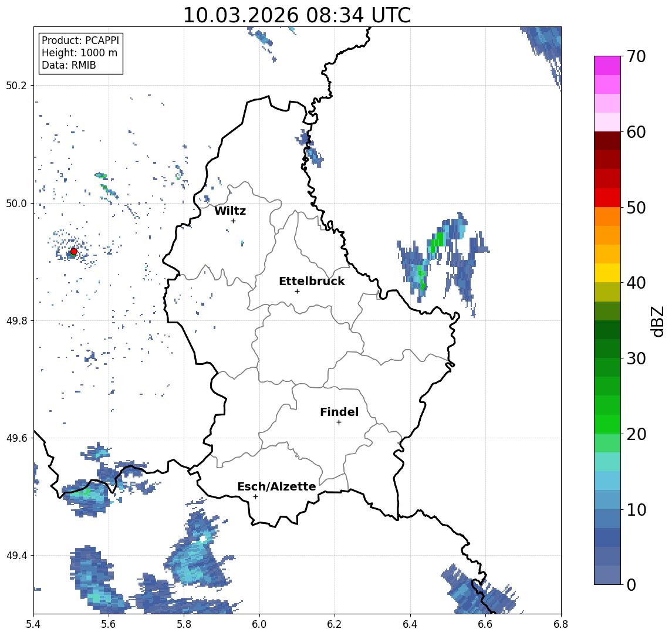Select the Wiltz station label

click(x=230, y=211)
